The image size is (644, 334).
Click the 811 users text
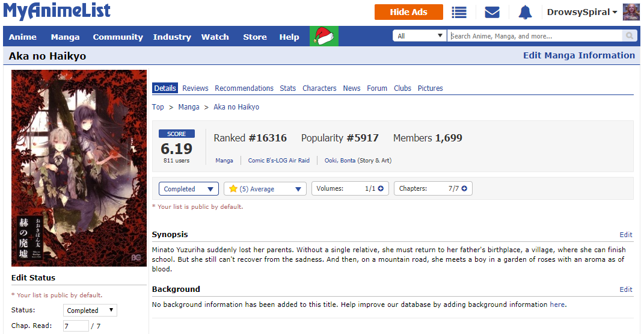[177, 161]
